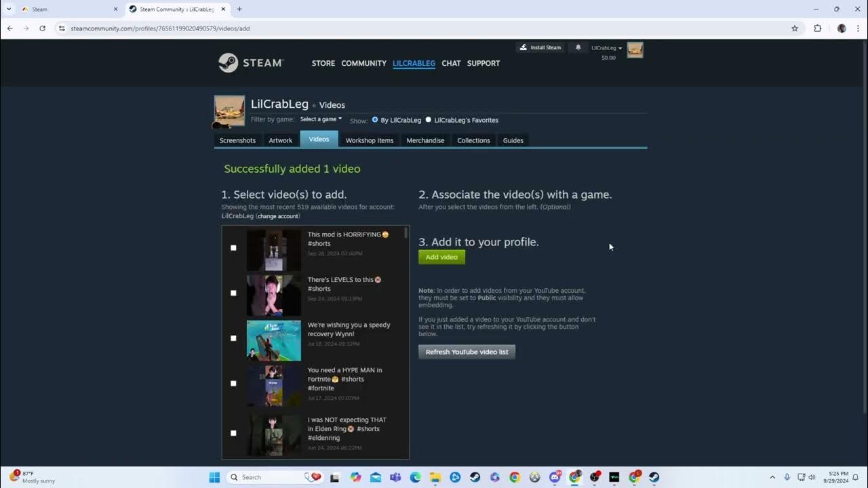Screen dimensions: 868x488
Task: Reload the page with refresh icon
Action: (42, 28)
